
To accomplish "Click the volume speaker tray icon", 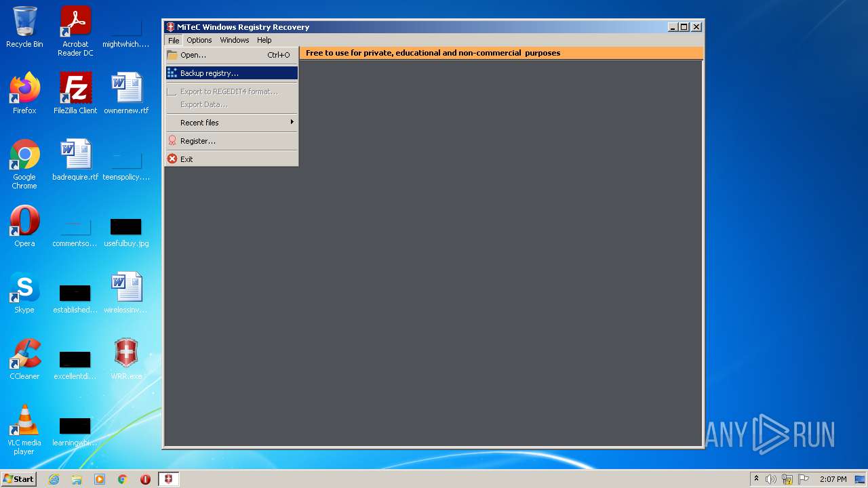I will 771,479.
